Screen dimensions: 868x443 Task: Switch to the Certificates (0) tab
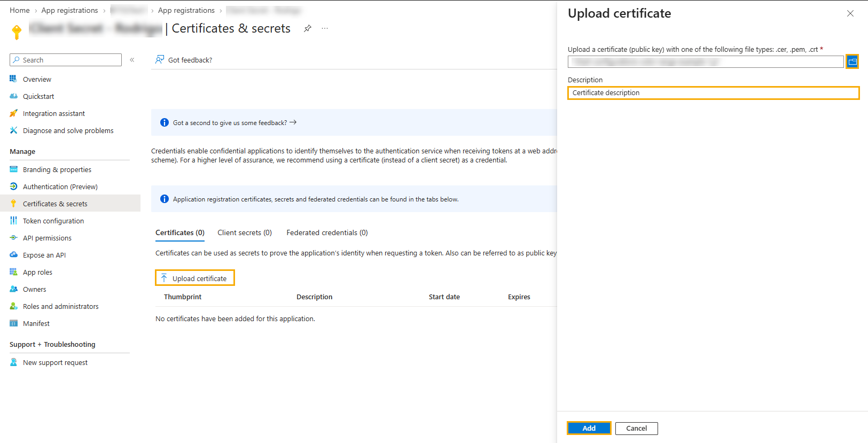click(x=180, y=232)
